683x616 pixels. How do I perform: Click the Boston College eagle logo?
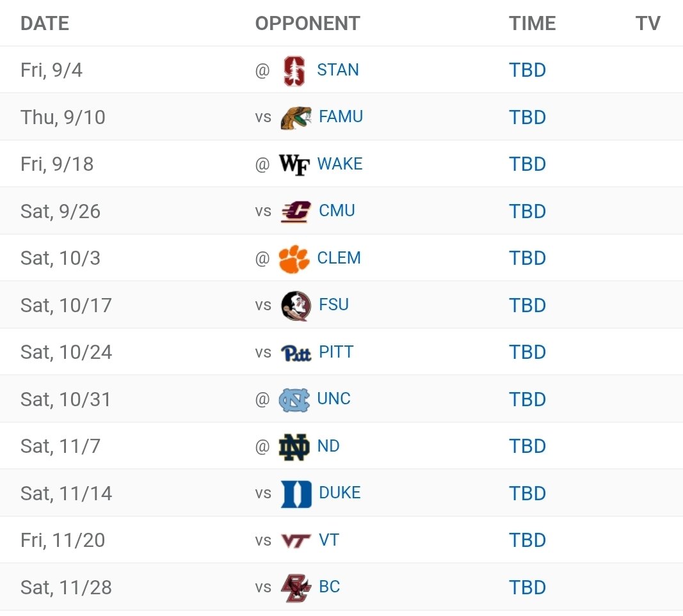click(296, 588)
